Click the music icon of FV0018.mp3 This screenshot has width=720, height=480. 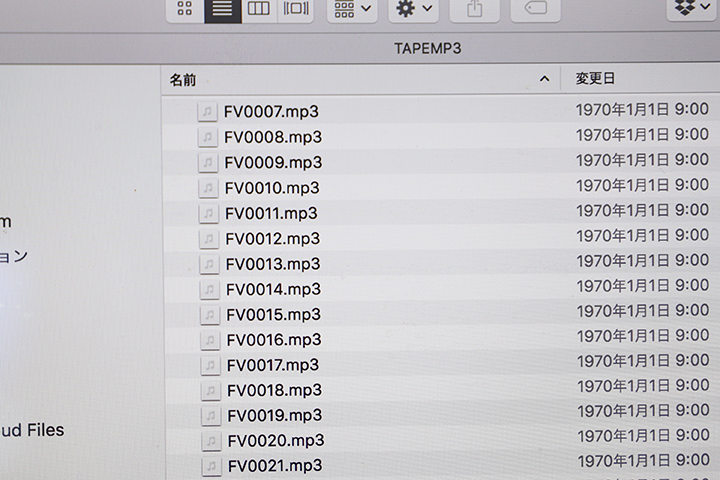pos(211,390)
